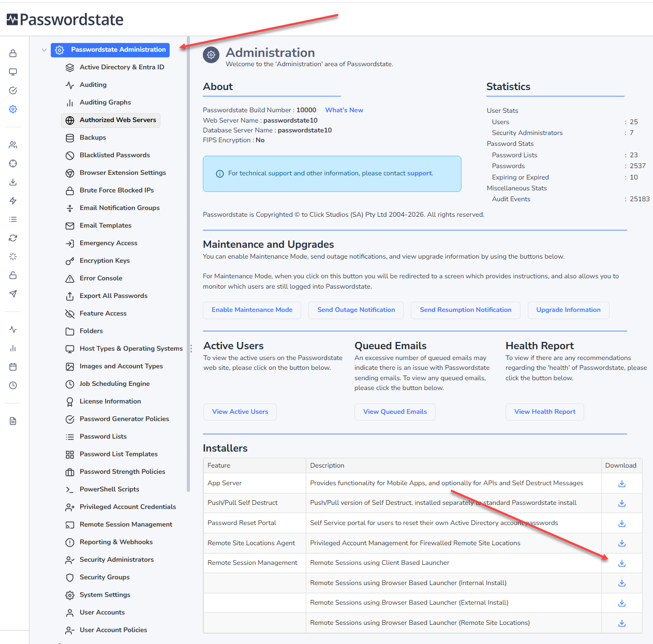The height and width of the screenshot is (644, 653).
Task: Click Send Outage Notification button
Action: tap(356, 310)
